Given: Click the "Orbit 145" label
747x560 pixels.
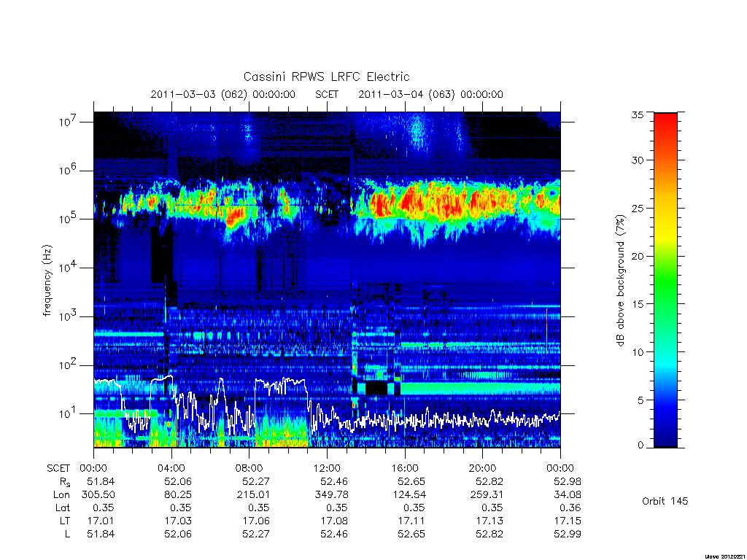Looking at the screenshot, I should 665,501.
